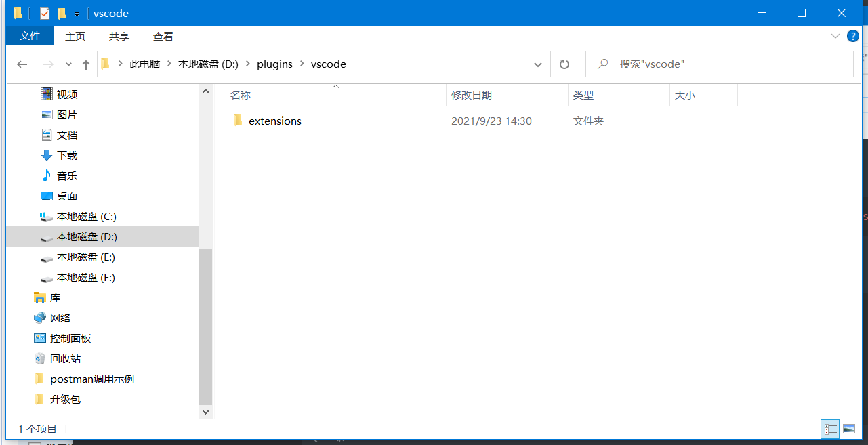This screenshot has width=868, height=445.
Task: Open the Quick Access toolbar dropdown
Action: pyautogui.click(x=76, y=13)
